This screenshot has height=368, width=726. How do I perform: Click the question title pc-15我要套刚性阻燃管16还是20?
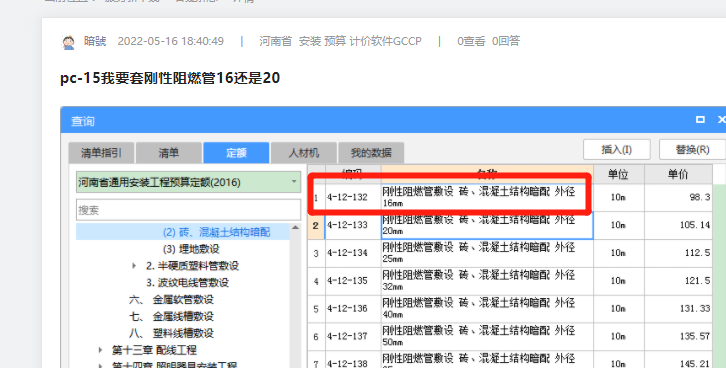coord(170,78)
